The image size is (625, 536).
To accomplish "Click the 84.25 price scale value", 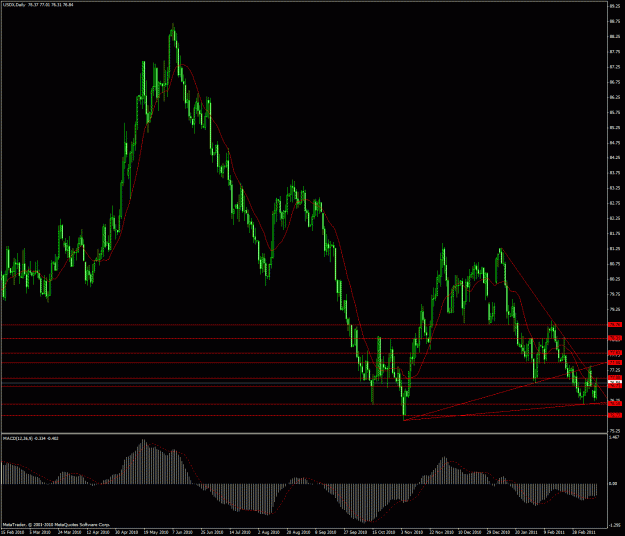I will (x=615, y=158).
